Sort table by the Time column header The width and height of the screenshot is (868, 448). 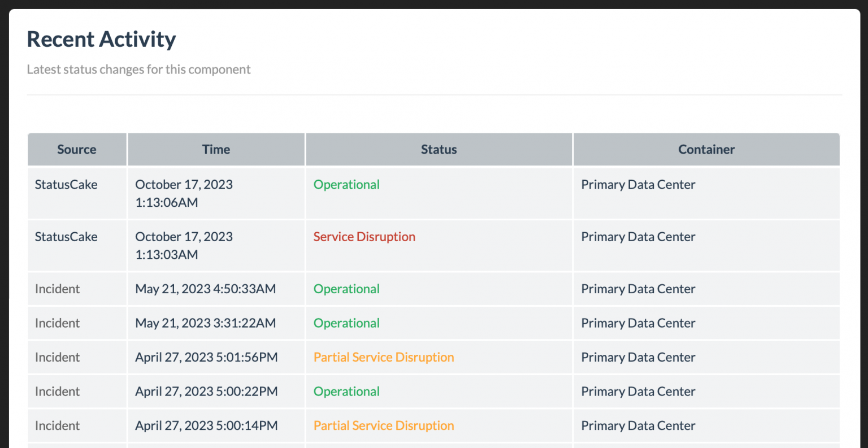[216, 149]
